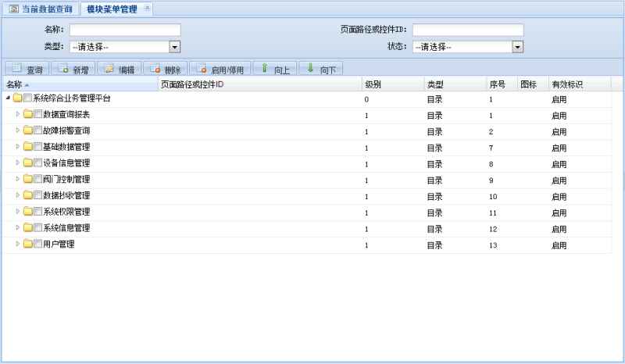
Task: Sort by the 名称 column header
Action: tap(80, 84)
